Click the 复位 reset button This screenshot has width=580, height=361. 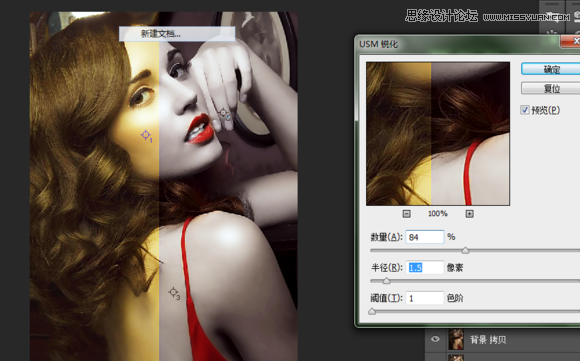pos(551,88)
